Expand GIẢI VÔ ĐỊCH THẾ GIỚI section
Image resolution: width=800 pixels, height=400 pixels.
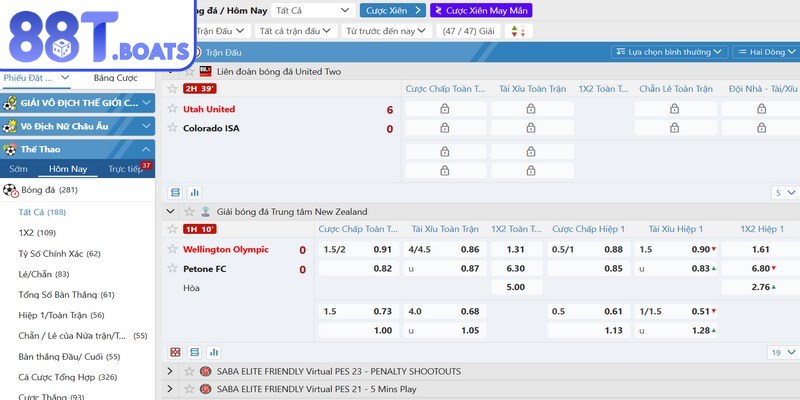click(x=78, y=103)
